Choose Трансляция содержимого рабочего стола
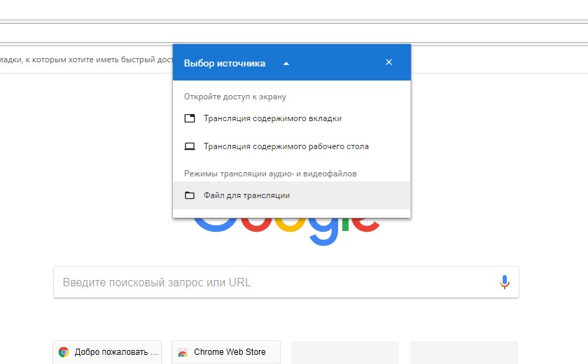 click(x=286, y=146)
